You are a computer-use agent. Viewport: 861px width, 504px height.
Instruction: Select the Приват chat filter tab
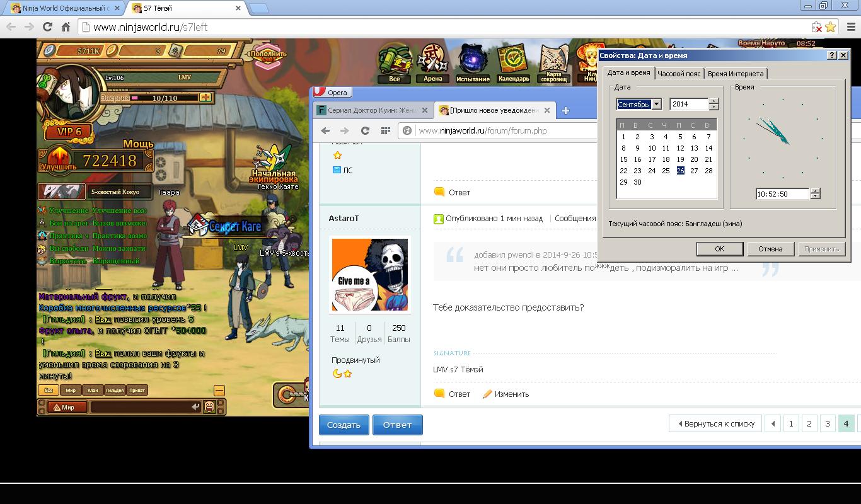137,391
